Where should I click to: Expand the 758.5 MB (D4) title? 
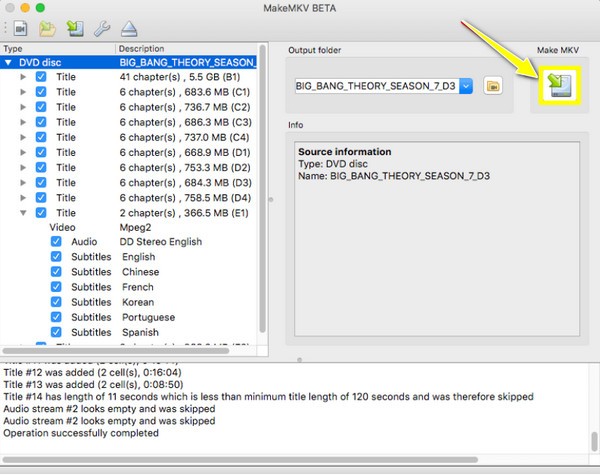23,198
